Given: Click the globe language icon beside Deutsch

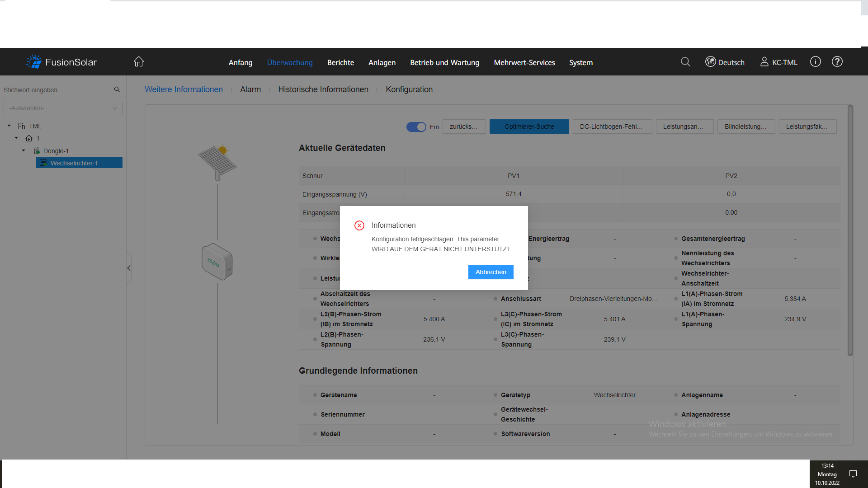Looking at the screenshot, I should (x=710, y=62).
